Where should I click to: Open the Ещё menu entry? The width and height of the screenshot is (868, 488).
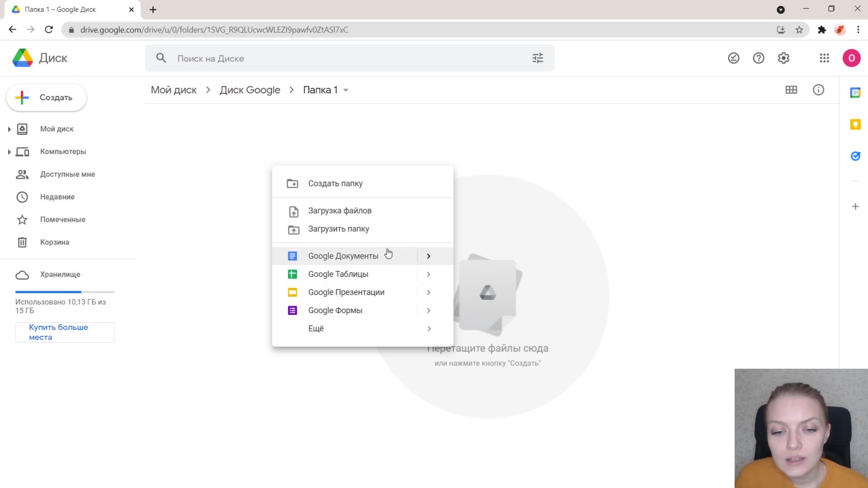(x=363, y=328)
